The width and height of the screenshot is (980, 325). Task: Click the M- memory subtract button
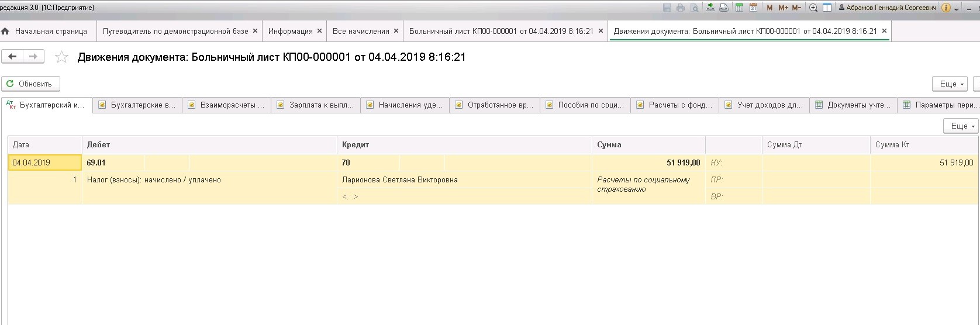[797, 8]
